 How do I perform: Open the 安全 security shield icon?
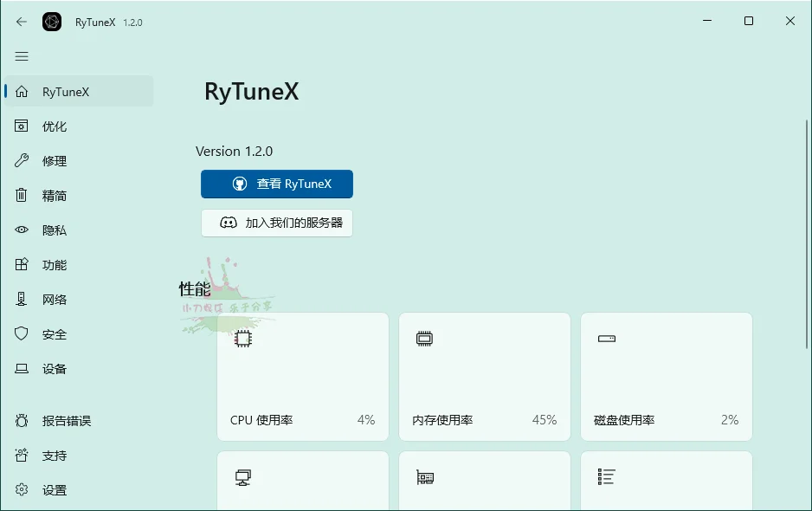(22, 333)
